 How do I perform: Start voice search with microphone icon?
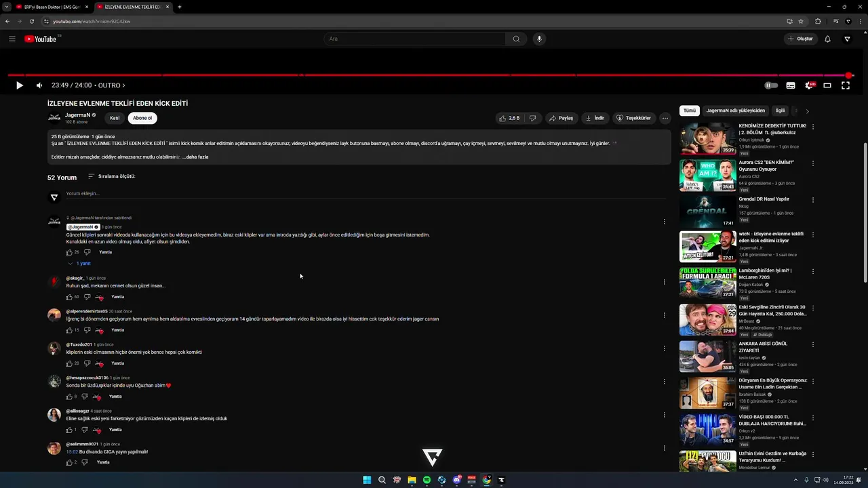[540, 39]
